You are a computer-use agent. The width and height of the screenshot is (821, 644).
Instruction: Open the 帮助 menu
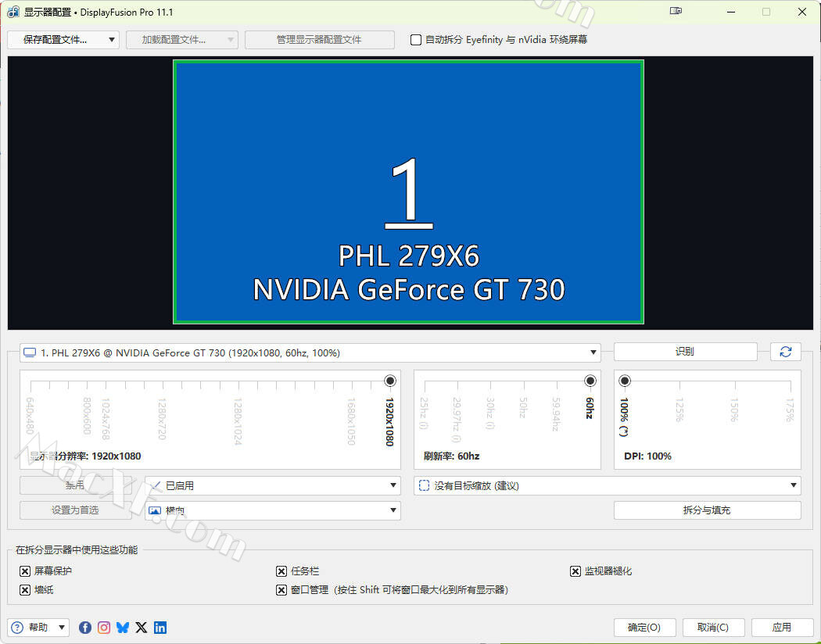tap(38, 628)
